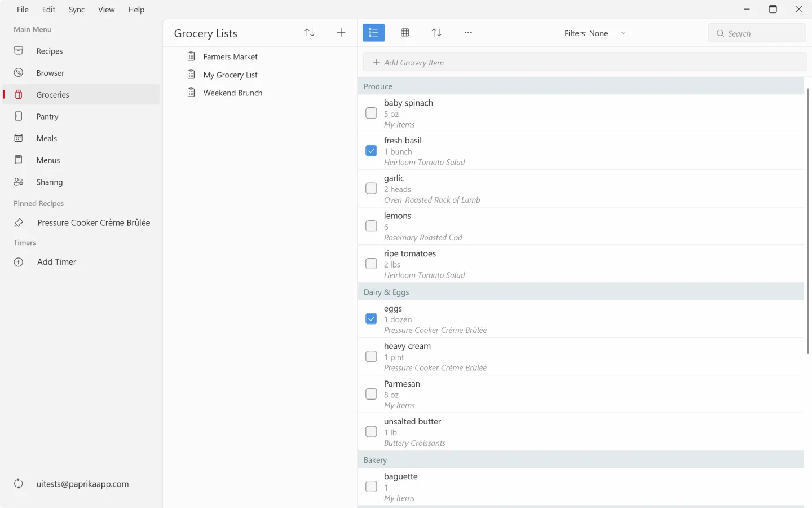Add a new grocery list

coord(341,33)
